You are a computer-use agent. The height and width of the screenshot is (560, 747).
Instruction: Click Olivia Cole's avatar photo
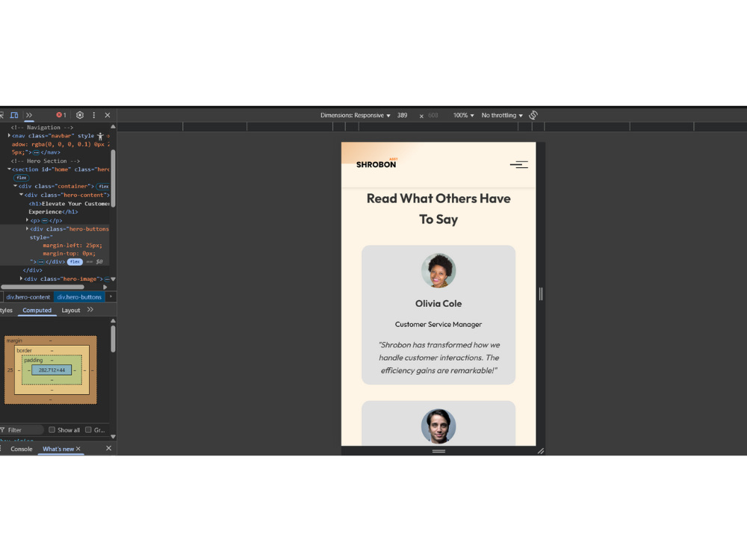pyautogui.click(x=438, y=270)
